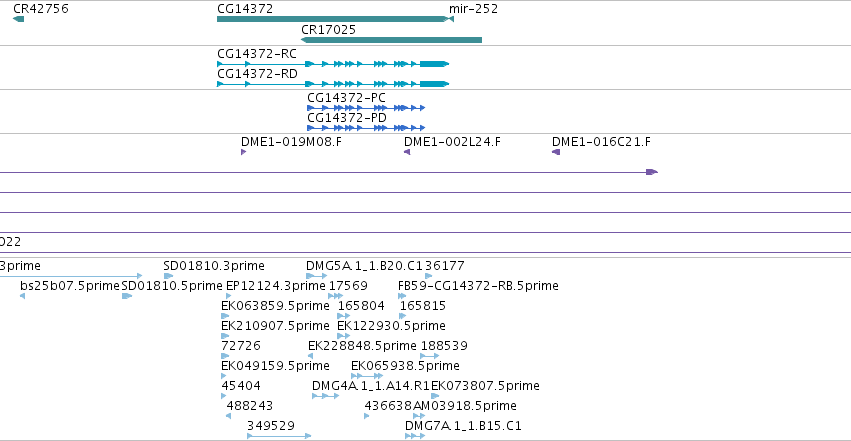This screenshot has height=441, width=851.
Task: Select the 488243 feature label
Action: click(x=250, y=406)
